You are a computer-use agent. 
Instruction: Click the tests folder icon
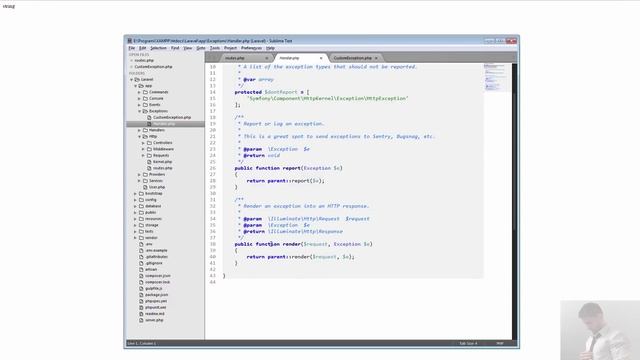click(141, 231)
